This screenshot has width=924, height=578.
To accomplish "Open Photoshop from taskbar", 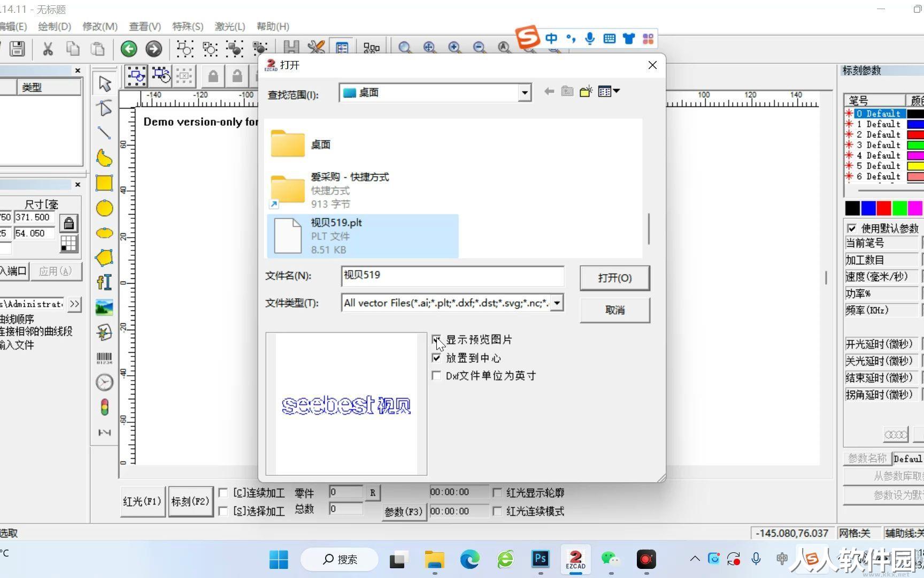I will [x=540, y=559].
